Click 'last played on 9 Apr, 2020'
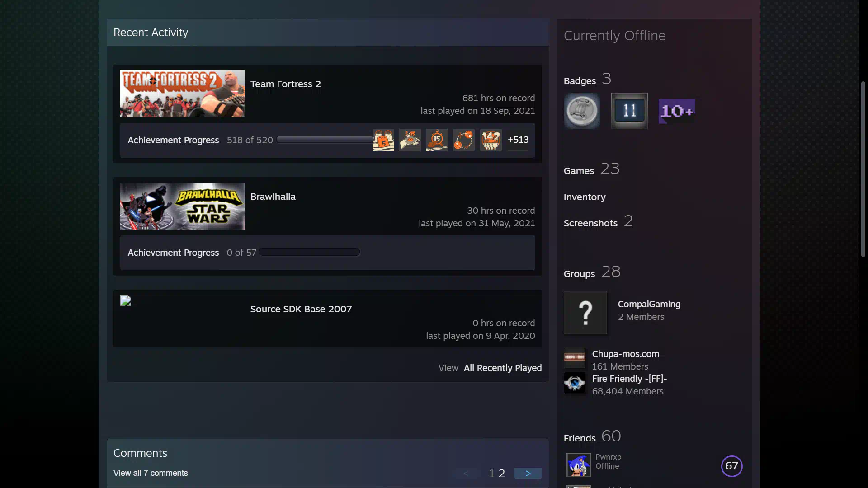Image resolution: width=868 pixels, height=488 pixels. coord(481,336)
